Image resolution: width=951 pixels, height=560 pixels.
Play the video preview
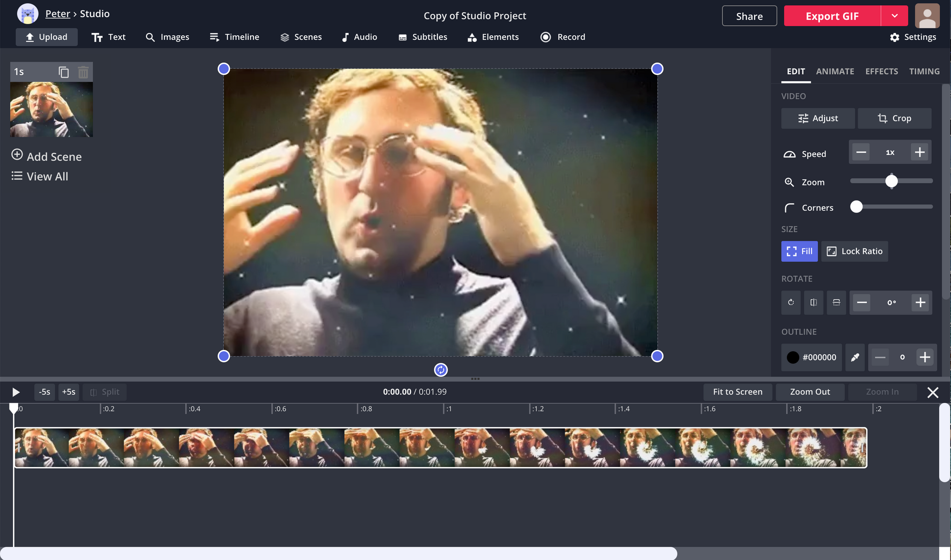tap(16, 392)
